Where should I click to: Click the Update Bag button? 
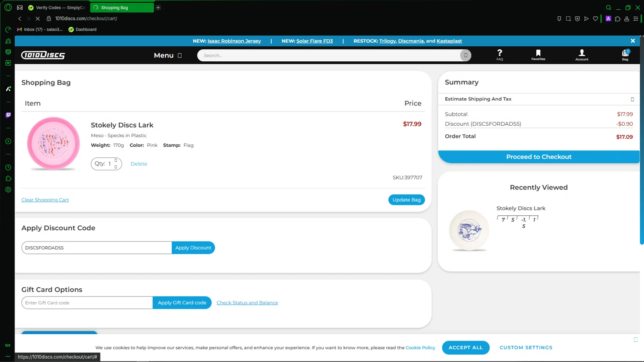point(406,200)
